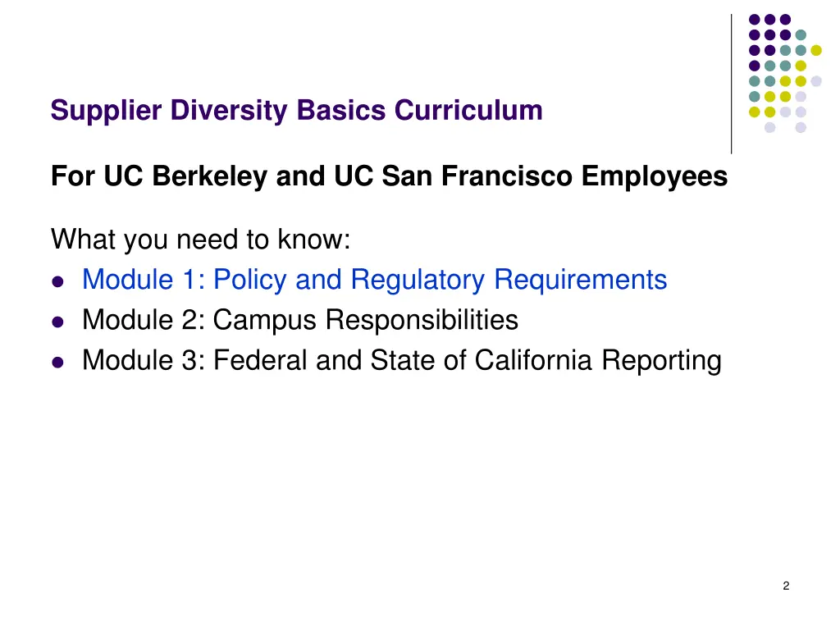The width and height of the screenshot is (840, 630).
Task: Click the vertical divider line beside the dots
Action: pos(731,84)
